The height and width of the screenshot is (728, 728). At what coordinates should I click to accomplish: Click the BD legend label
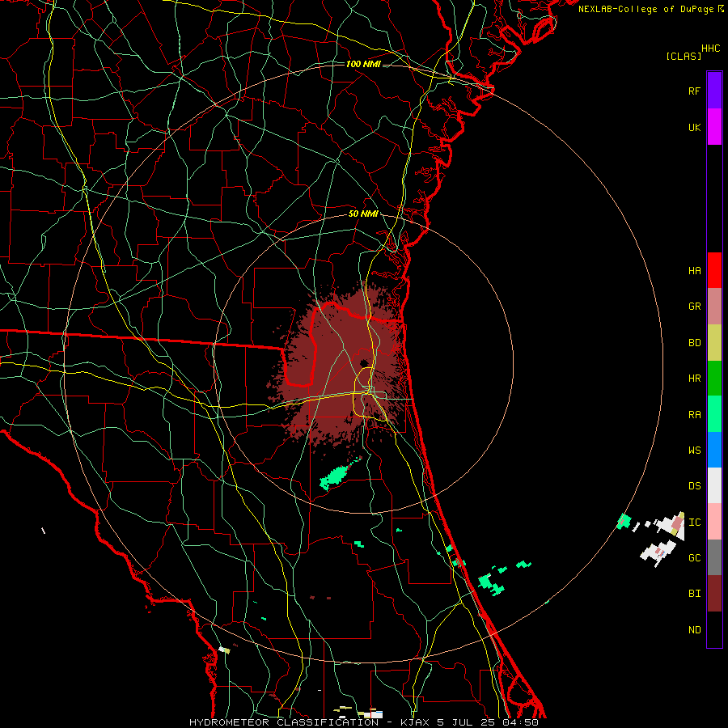(x=694, y=343)
